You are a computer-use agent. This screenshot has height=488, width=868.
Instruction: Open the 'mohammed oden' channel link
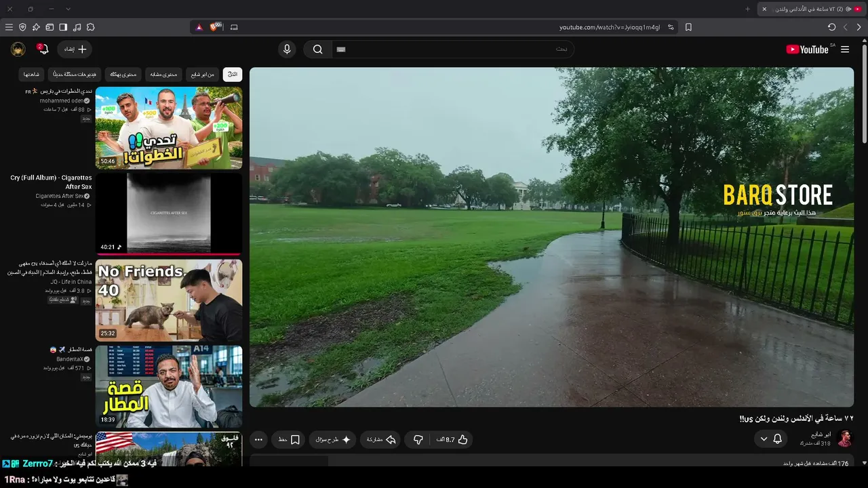tap(62, 100)
